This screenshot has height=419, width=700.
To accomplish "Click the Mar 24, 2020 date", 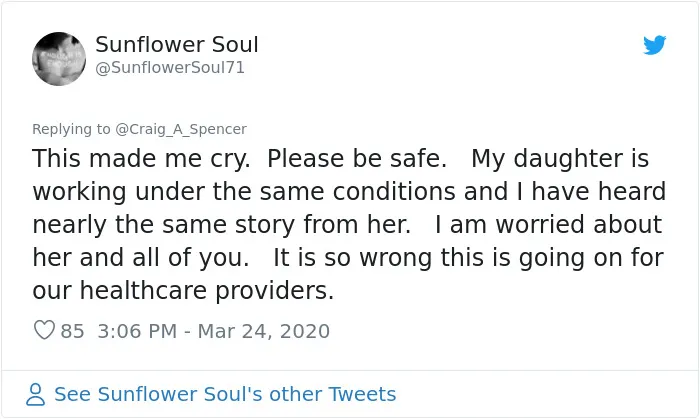I will (x=263, y=331).
